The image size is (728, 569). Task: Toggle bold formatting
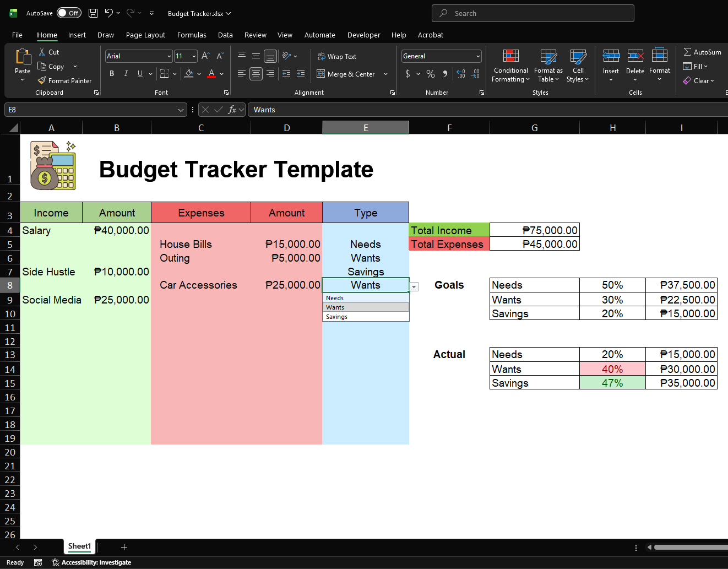tap(112, 73)
